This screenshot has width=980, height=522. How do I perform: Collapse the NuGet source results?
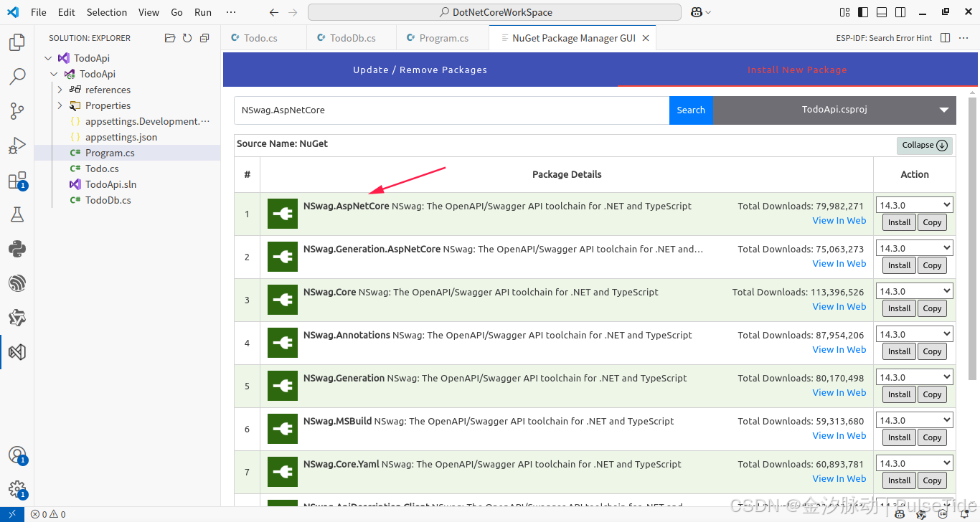click(925, 145)
